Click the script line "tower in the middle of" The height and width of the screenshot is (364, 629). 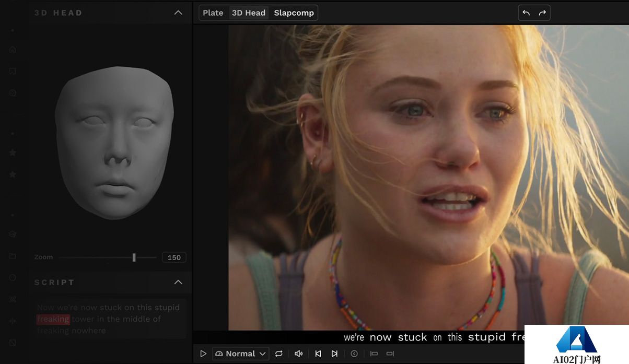tap(117, 319)
